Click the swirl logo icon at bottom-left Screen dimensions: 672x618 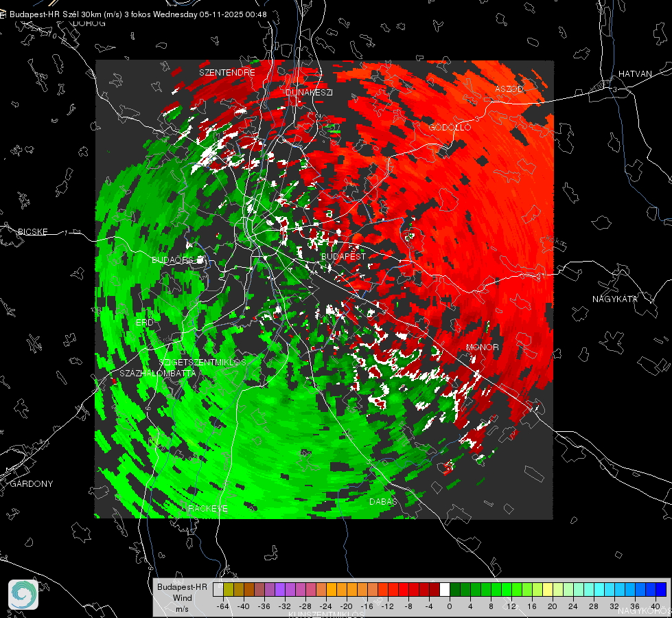[x=23, y=595]
